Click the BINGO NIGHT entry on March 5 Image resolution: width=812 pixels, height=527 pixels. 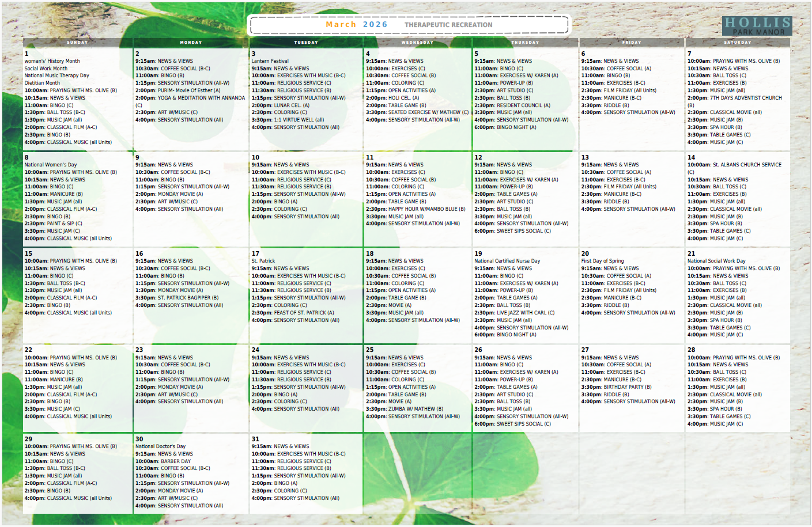504,127
